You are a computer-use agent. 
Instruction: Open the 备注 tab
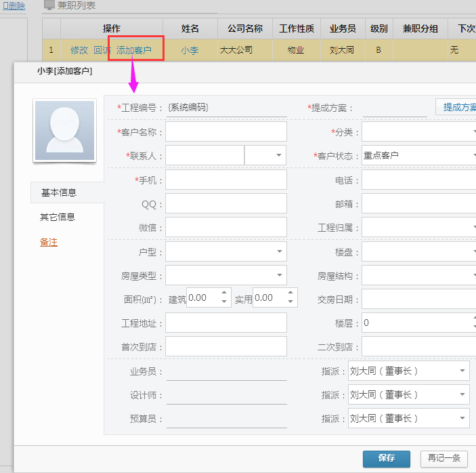pyautogui.click(x=49, y=243)
